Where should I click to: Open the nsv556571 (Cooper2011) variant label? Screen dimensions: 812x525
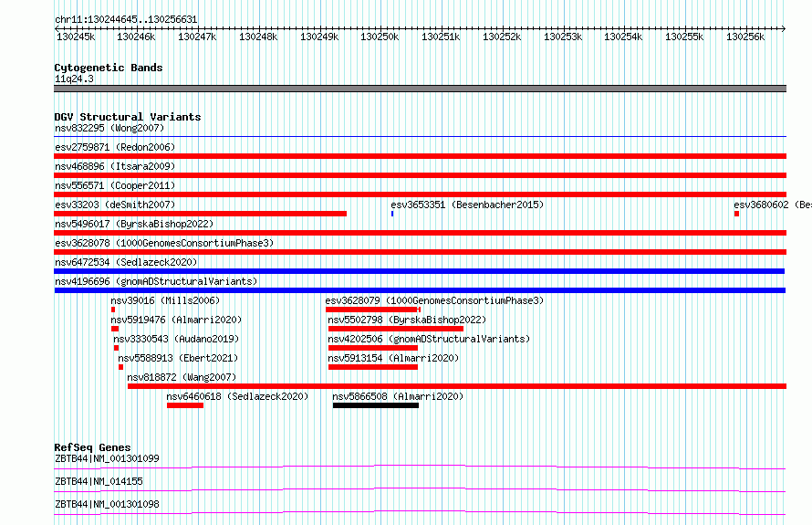point(115,185)
